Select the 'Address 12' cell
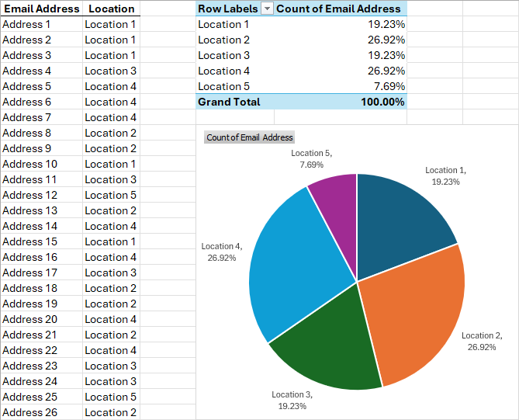 tap(41, 195)
